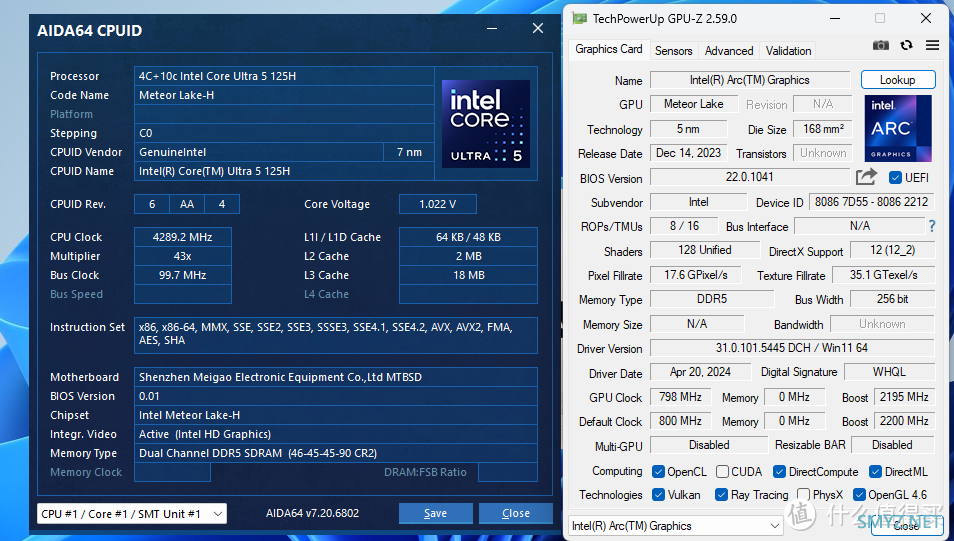This screenshot has height=541, width=954.
Task: Click the Texture Fillrate 35.1 GTexel/s value
Action: [x=883, y=275]
